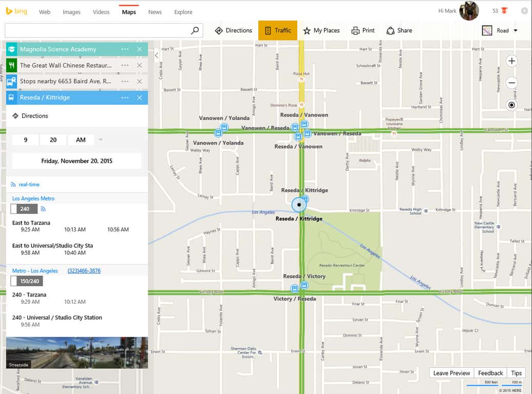This screenshot has height=394, width=532.
Task: Open the News tab
Action: click(155, 12)
